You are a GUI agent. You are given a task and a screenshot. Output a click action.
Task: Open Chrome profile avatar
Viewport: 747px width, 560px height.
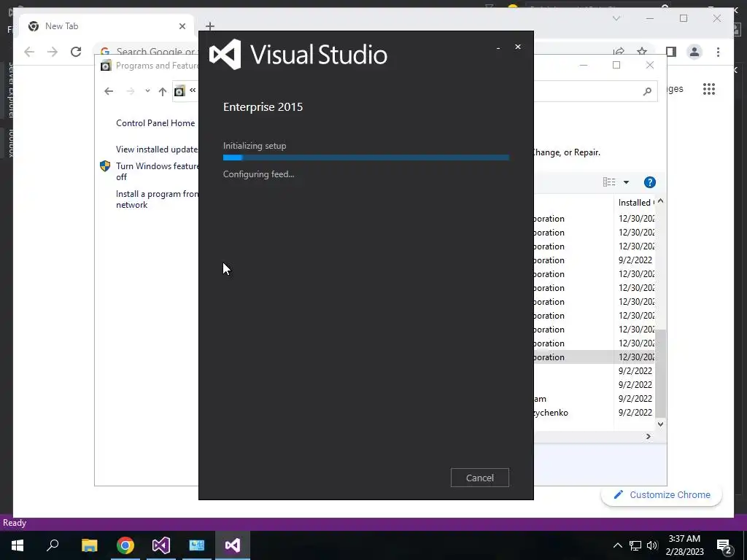coord(694,52)
